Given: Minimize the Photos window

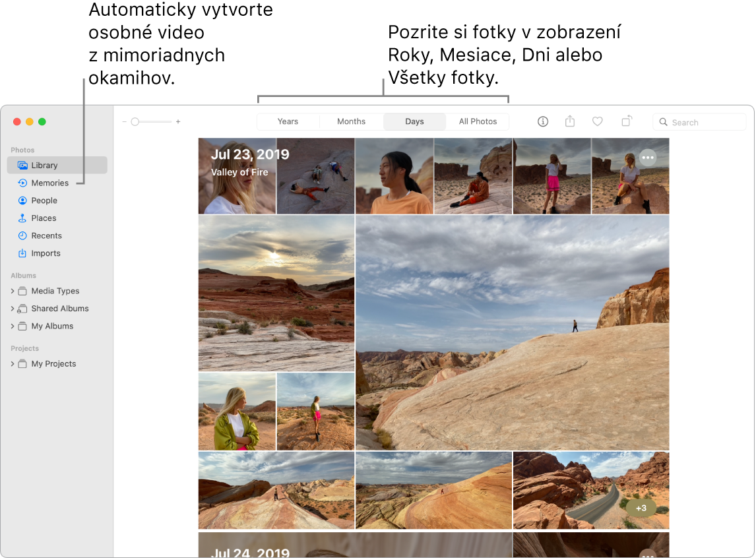Looking at the screenshot, I should [x=30, y=121].
